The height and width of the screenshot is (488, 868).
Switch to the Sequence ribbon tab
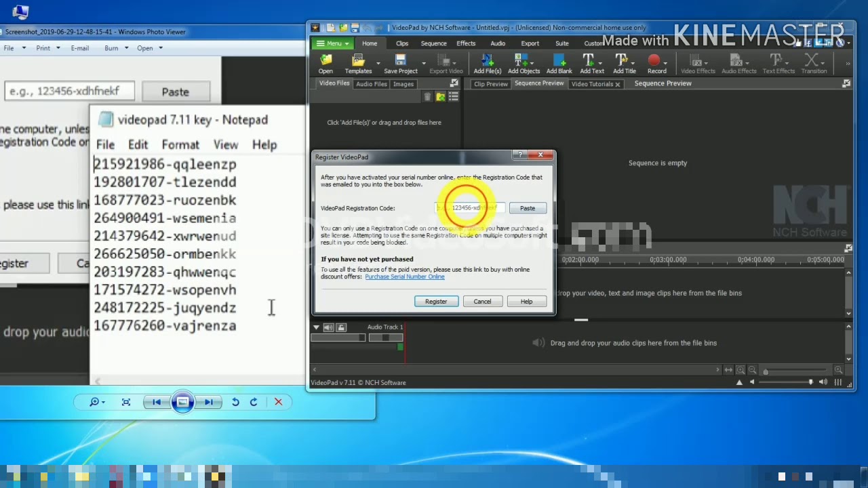click(433, 43)
